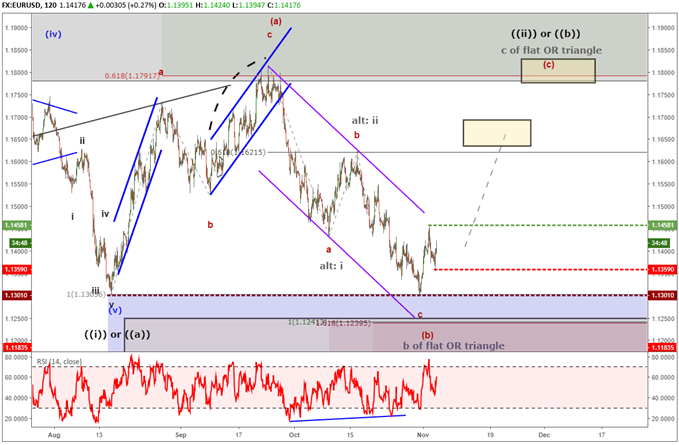Click the Aug date on time axis
The height and width of the screenshot is (445, 679).
pyautogui.click(x=54, y=435)
